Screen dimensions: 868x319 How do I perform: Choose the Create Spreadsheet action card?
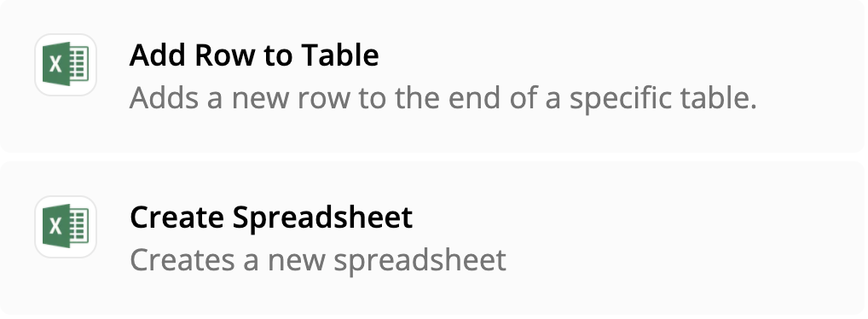[x=431, y=238]
